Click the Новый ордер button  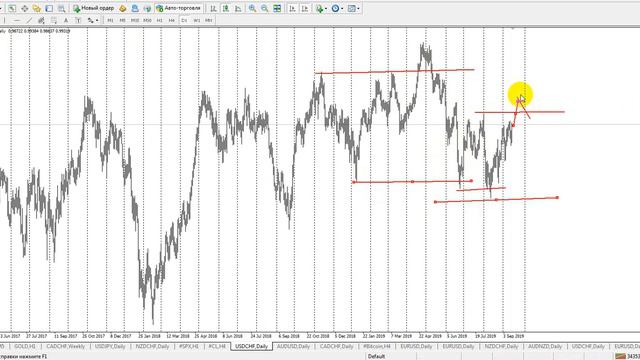point(94,8)
